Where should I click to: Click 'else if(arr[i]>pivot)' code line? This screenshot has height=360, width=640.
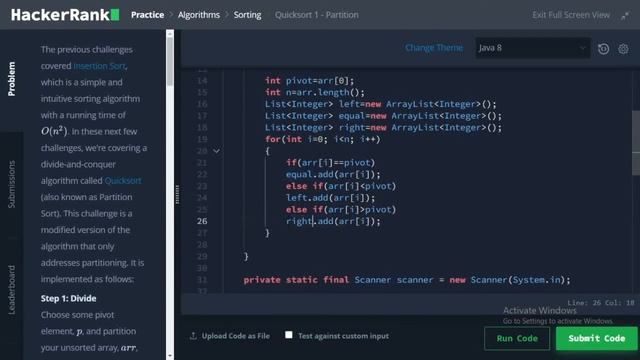(341, 210)
